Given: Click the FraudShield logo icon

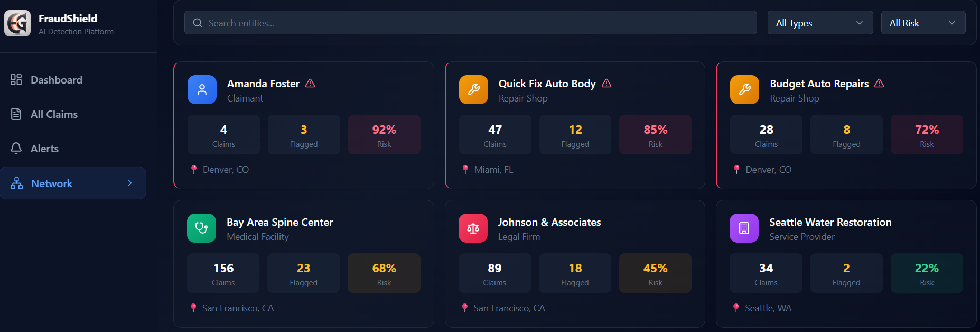Looking at the screenshot, I should (17, 24).
